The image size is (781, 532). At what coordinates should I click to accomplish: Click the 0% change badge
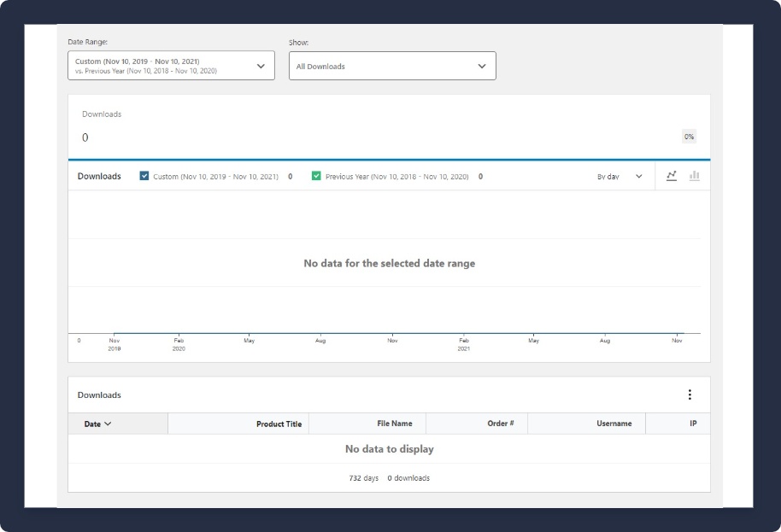pos(689,137)
